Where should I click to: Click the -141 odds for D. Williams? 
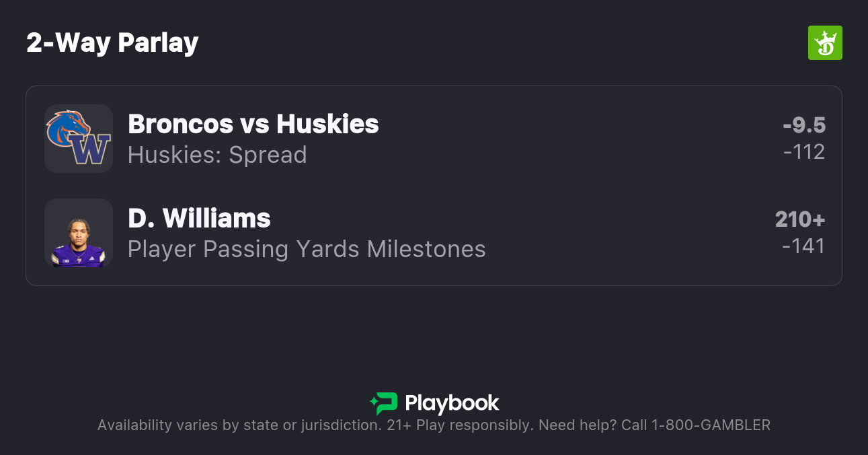[x=803, y=246]
